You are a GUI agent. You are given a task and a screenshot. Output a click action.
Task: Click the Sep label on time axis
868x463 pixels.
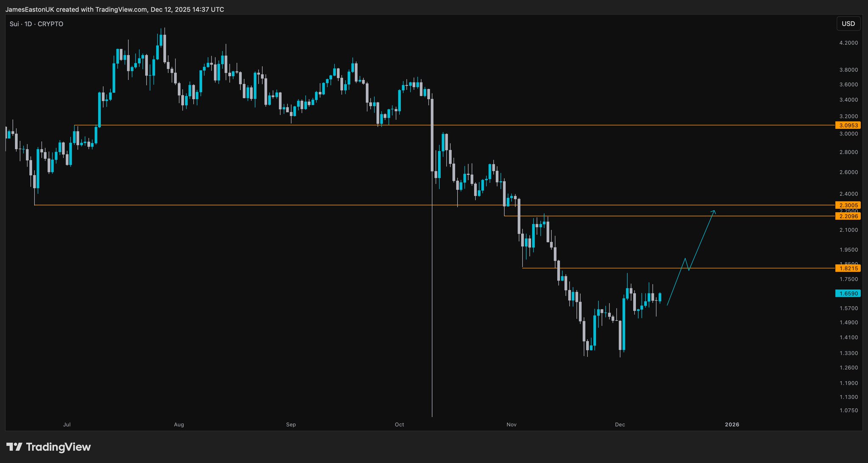(x=291, y=424)
